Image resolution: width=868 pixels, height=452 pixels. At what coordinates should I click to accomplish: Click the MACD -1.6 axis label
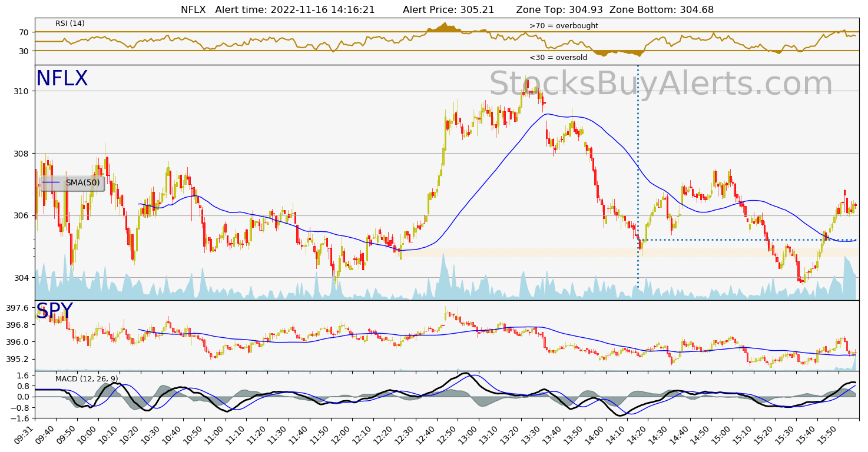point(21,418)
